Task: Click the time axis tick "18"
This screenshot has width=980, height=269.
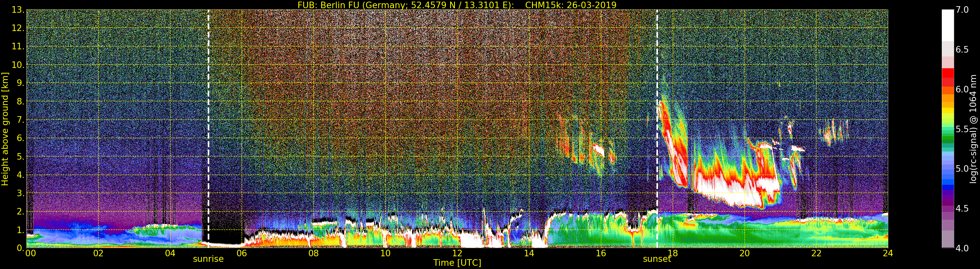Action: pyautogui.click(x=673, y=253)
